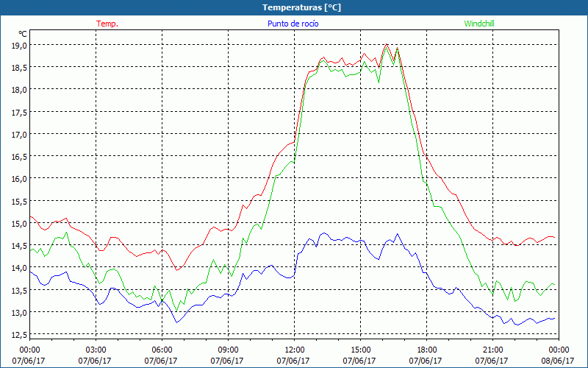Click the 18:00 time axis label
Viewport: 588px width, 368px height.
(x=427, y=350)
